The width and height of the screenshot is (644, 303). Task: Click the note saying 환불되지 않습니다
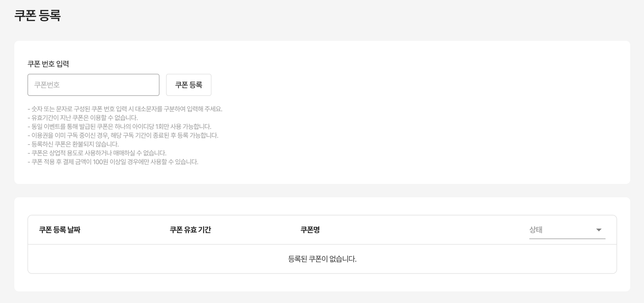73,144
